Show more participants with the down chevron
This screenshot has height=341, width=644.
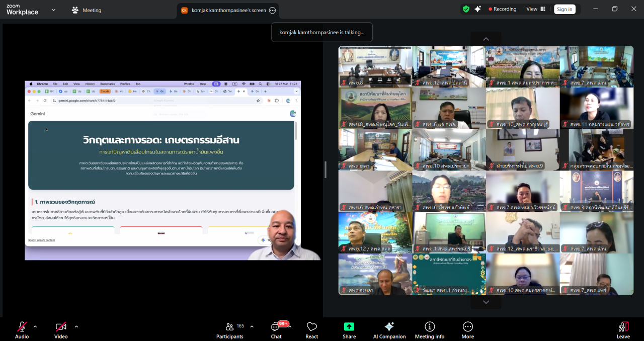(x=485, y=302)
